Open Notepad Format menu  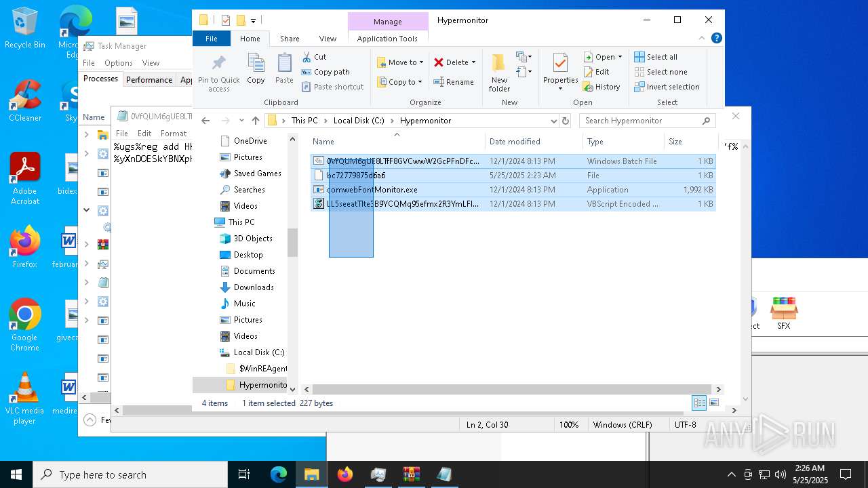pyautogui.click(x=174, y=134)
